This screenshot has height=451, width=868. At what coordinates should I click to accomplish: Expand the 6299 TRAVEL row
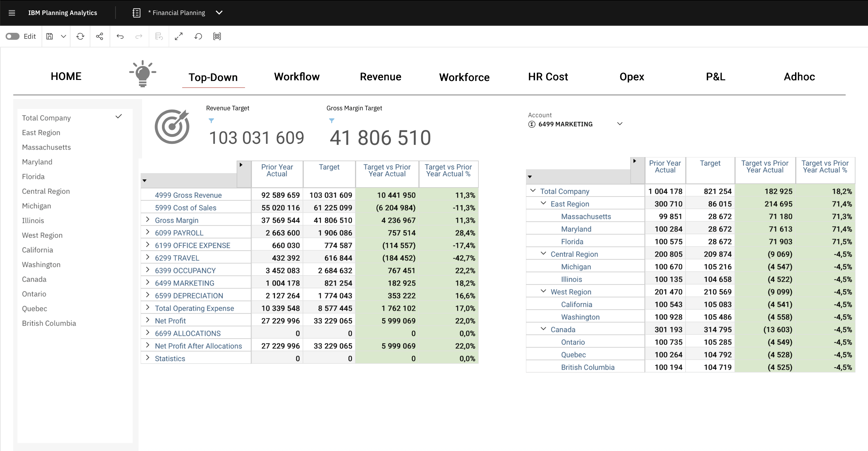point(148,257)
